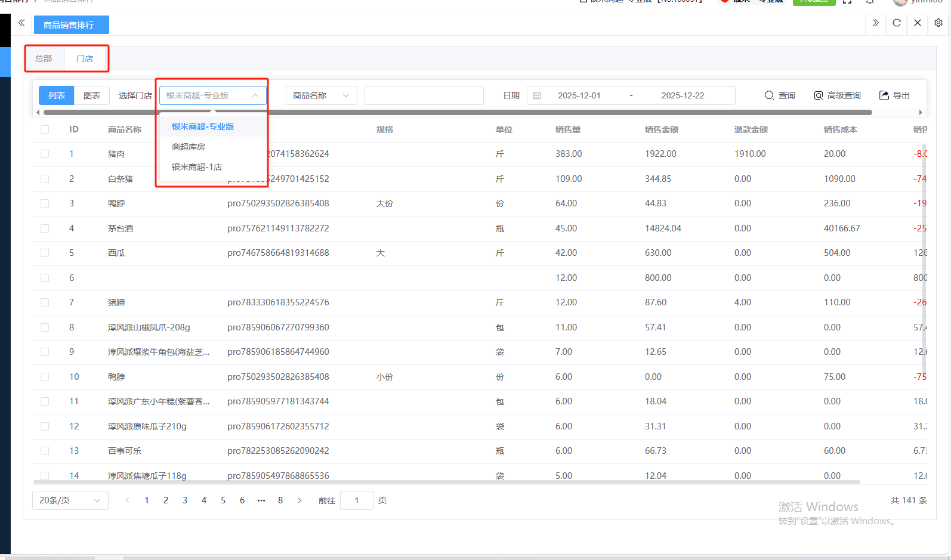The image size is (951, 560).
Task: Export data with 导出 button
Action: (894, 95)
